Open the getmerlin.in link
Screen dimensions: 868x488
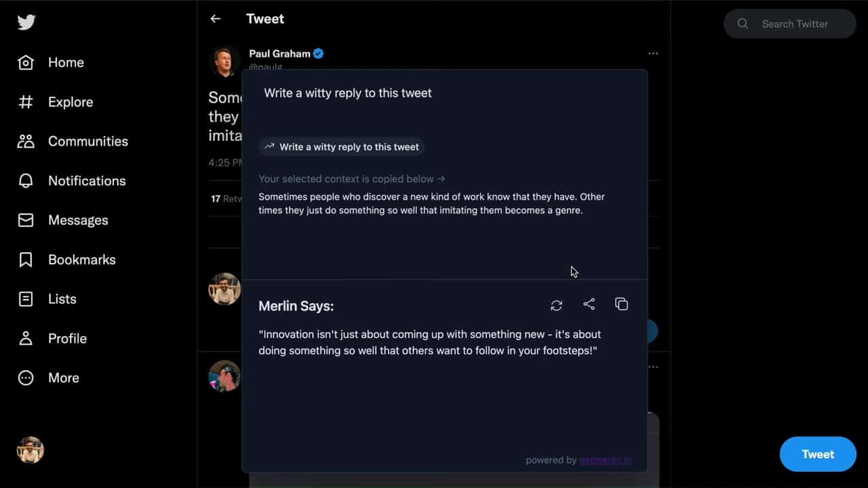point(605,460)
